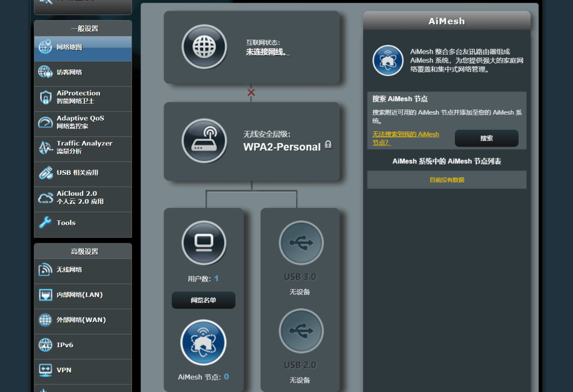Click the WPA2-Personal security level text

pyautogui.click(x=282, y=147)
